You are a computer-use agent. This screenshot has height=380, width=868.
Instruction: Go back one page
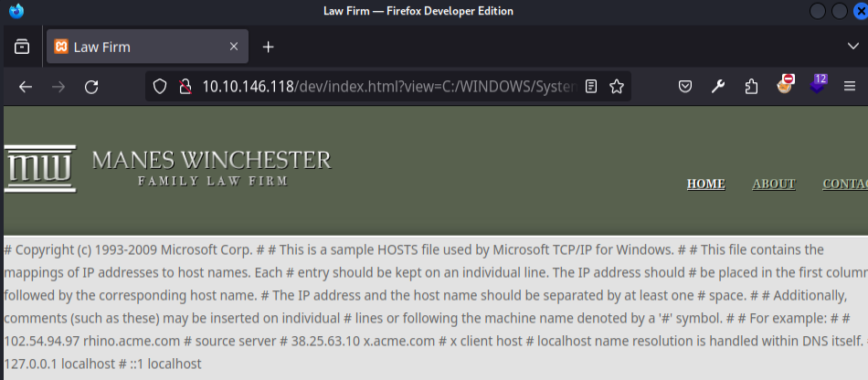point(25,86)
